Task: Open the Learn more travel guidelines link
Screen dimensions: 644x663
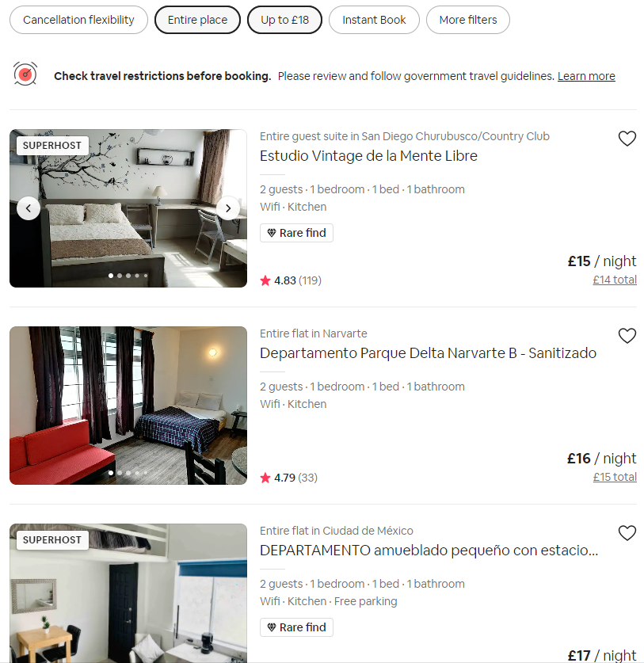Action: 586,76
